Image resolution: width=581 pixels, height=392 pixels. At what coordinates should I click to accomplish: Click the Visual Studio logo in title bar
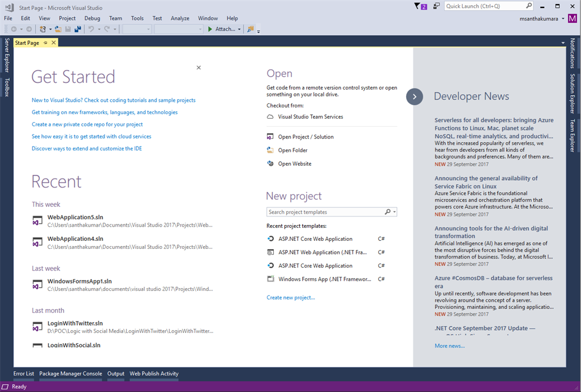point(10,7)
